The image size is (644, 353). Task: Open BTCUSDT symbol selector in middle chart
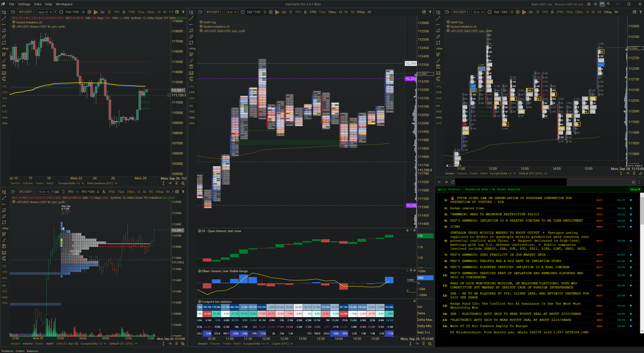pos(213,12)
